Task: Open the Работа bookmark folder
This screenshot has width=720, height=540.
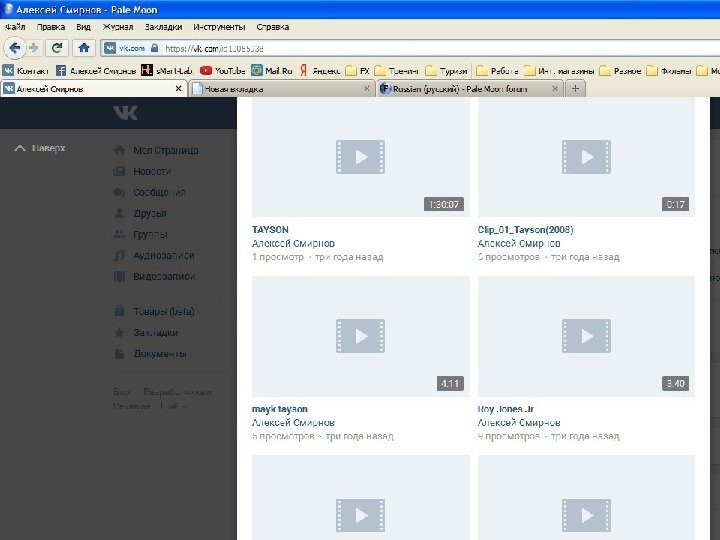Action: [x=497, y=71]
